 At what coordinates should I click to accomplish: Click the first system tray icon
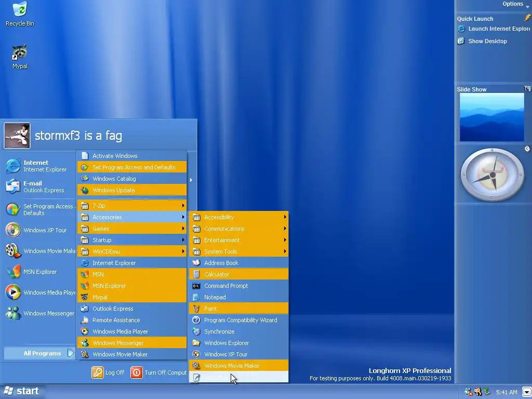pyautogui.click(x=468, y=392)
